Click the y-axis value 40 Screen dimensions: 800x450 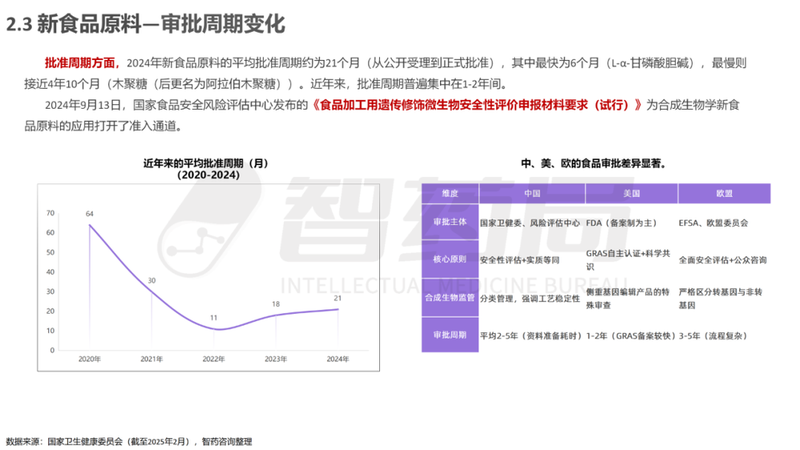click(x=51, y=272)
